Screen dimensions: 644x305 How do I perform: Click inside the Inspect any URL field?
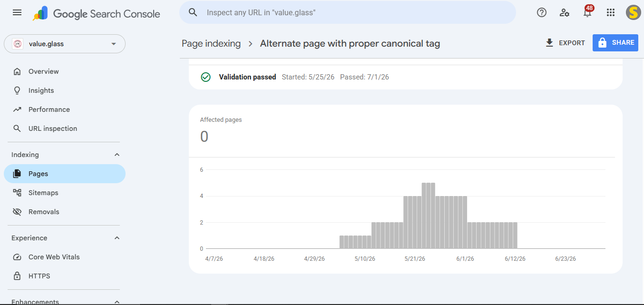point(357,12)
